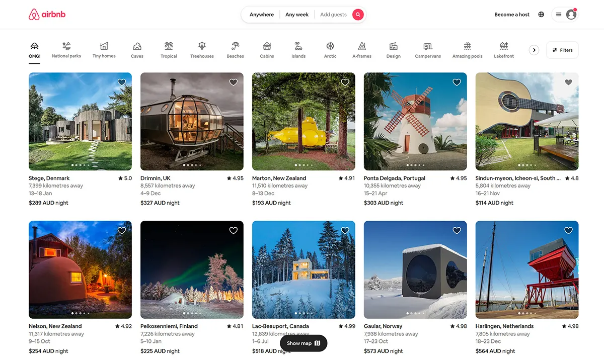The width and height of the screenshot is (604, 364).
Task: Select the Islands category icon
Action: [298, 46]
